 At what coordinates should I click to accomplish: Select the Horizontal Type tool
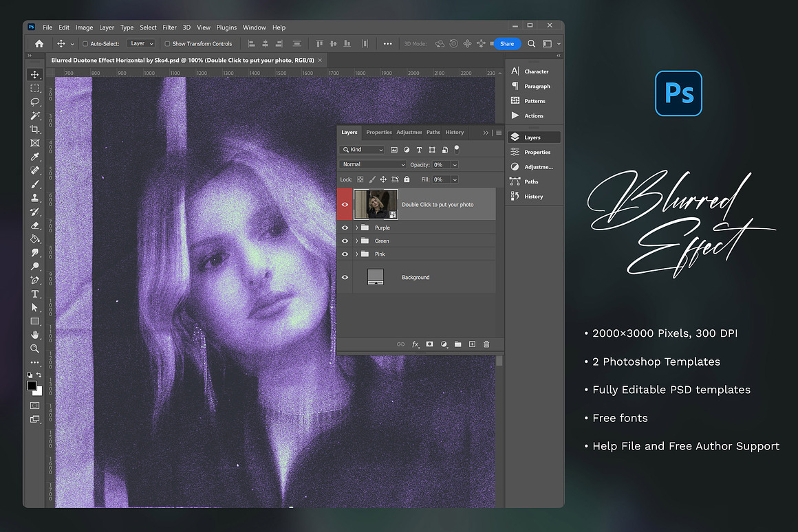(x=34, y=293)
